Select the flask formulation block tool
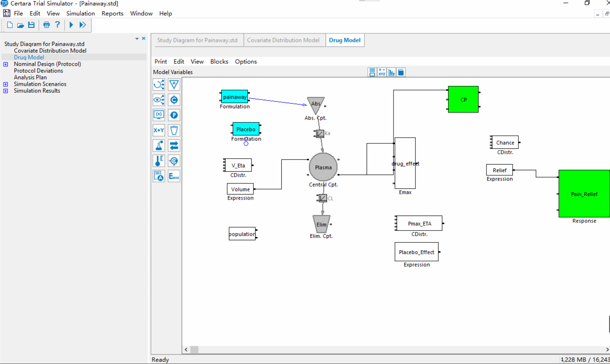Viewport: 610px width, 364px height. (x=159, y=146)
